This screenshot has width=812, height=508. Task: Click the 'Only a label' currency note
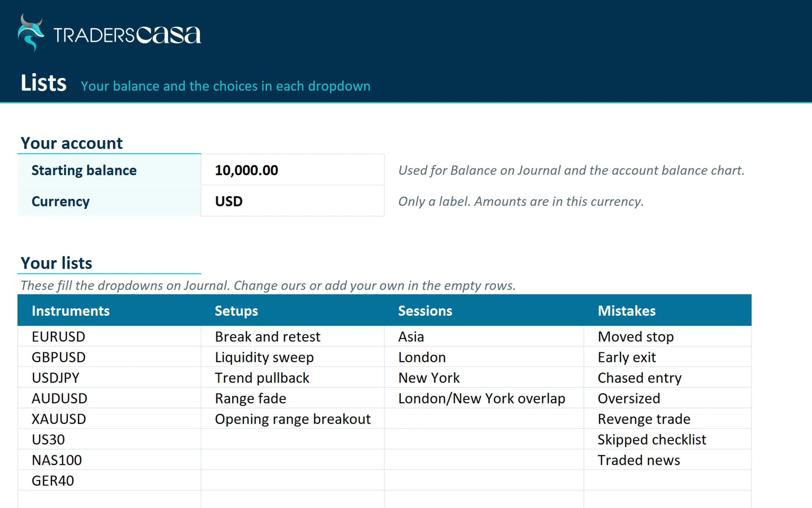point(521,202)
